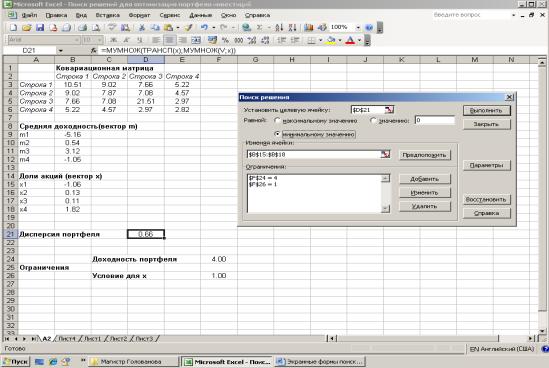Select the maximum value radio option
This screenshot has height=368, width=549.
(277, 120)
